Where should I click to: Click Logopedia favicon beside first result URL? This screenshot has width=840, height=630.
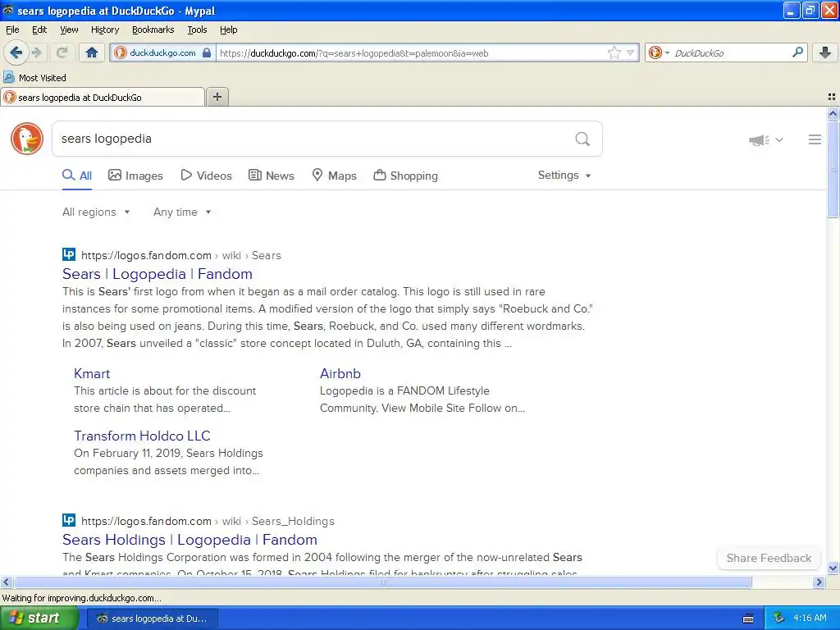(69, 254)
